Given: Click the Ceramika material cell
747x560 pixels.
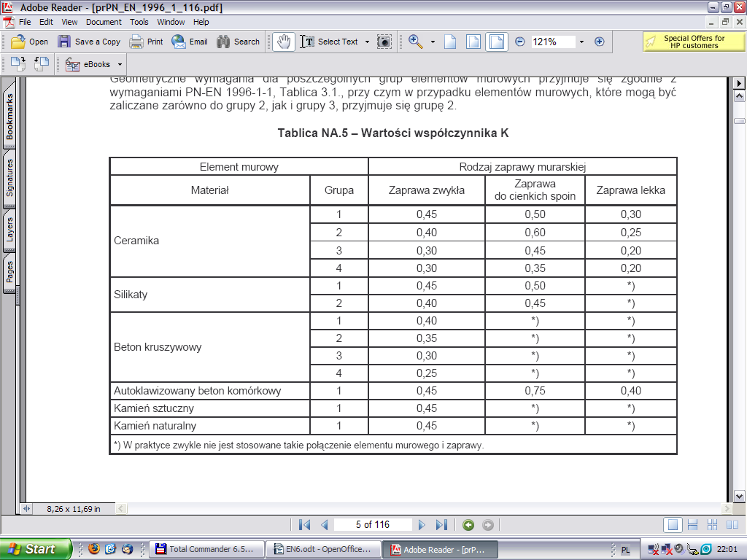Looking at the screenshot, I should [210, 241].
